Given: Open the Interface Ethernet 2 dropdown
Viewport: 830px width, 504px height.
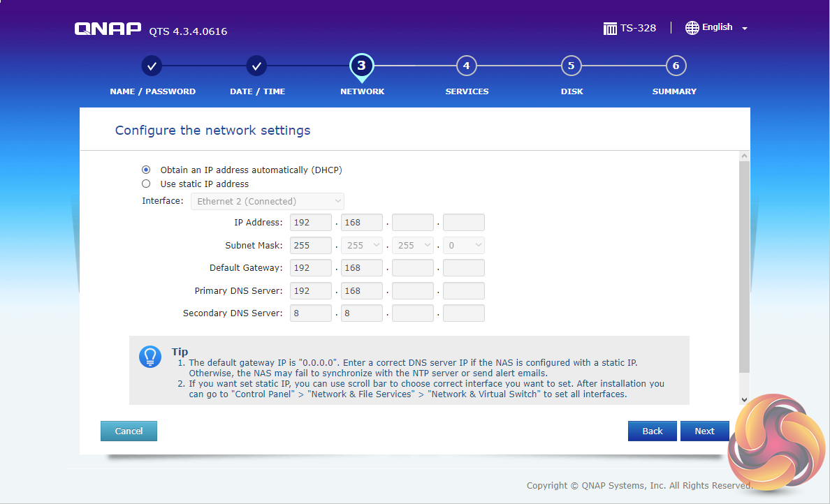Looking at the screenshot, I should (x=268, y=202).
